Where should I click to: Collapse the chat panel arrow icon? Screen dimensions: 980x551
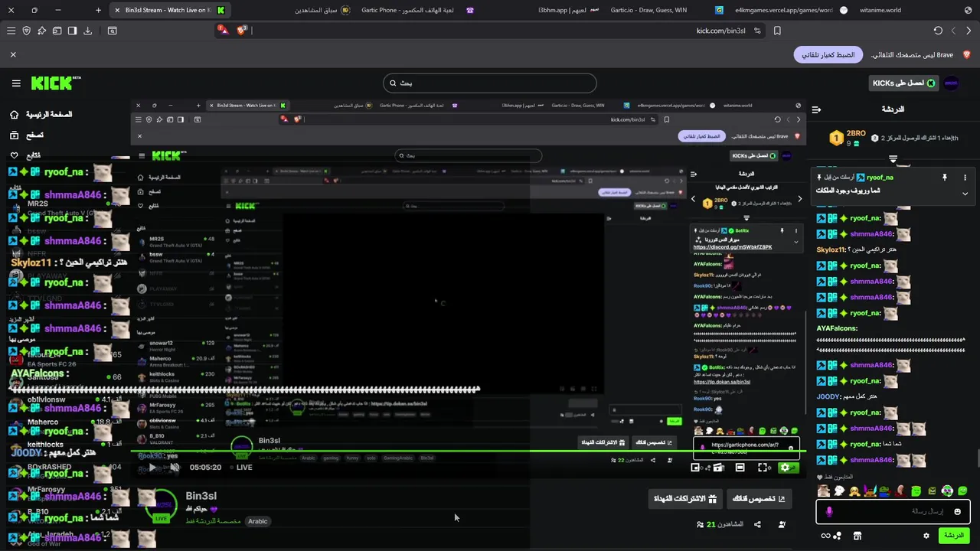pyautogui.click(x=816, y=109)
